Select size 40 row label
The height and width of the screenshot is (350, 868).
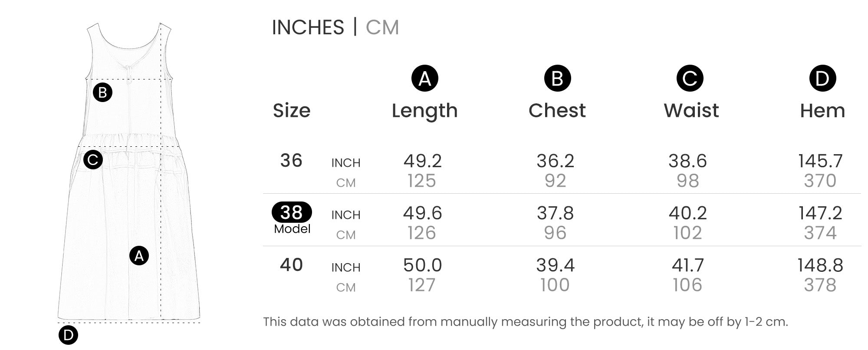pos(291,265)
